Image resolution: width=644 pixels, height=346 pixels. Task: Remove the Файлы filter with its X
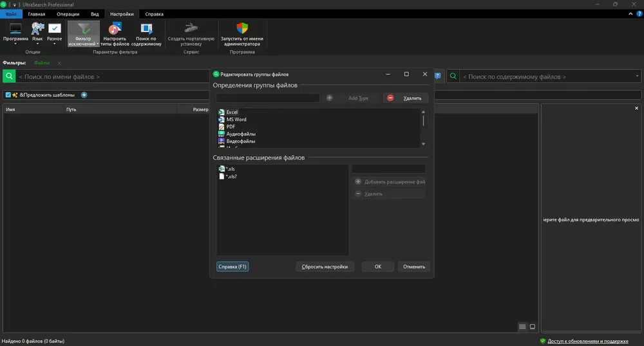tap(59, 63)
